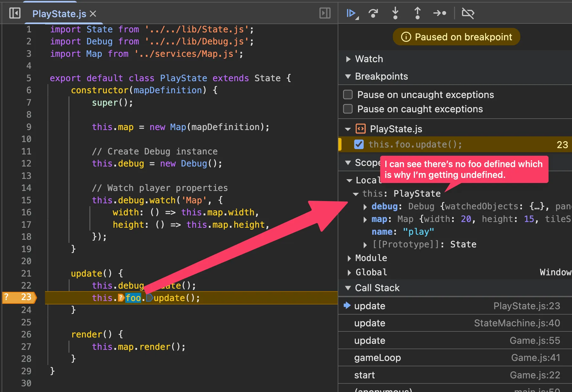Collapse the Call Stack section
Viewport: 572px width, 392px height.
tap(348, 288)
